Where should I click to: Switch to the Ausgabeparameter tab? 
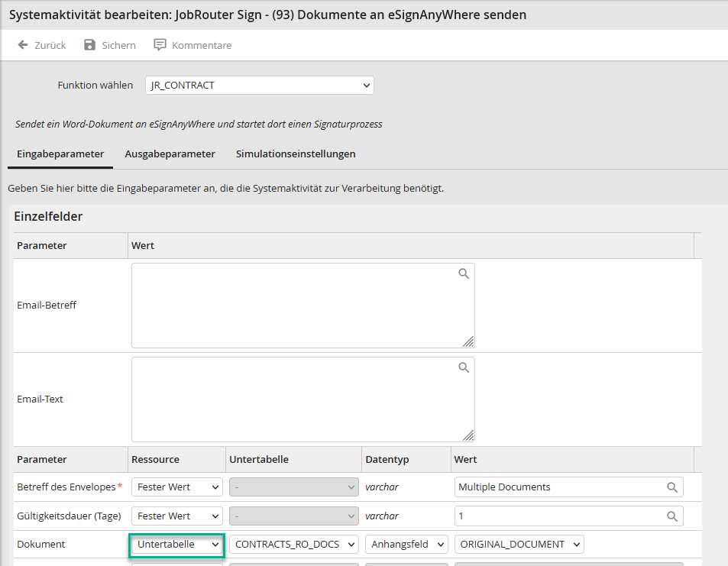170,154
